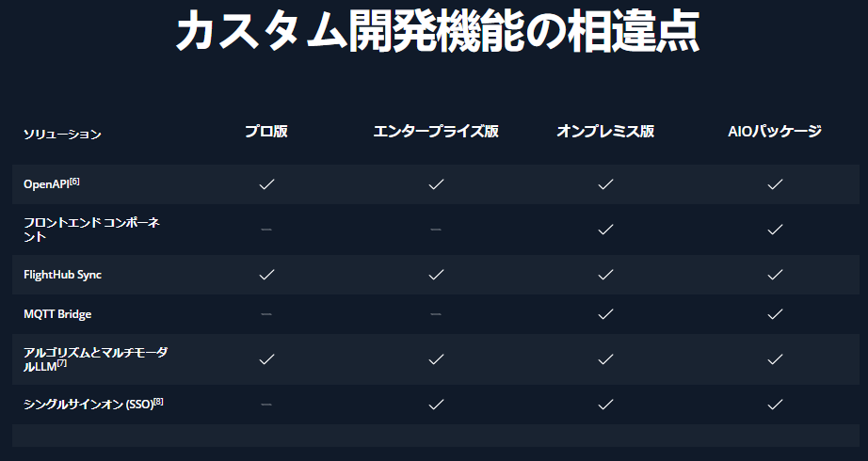The width and height of the screenshot is (868, 461).
Task: Click the フロントエンド コンポーネント checkmark under オンプレミス版
Action: (x=605, y=230)
